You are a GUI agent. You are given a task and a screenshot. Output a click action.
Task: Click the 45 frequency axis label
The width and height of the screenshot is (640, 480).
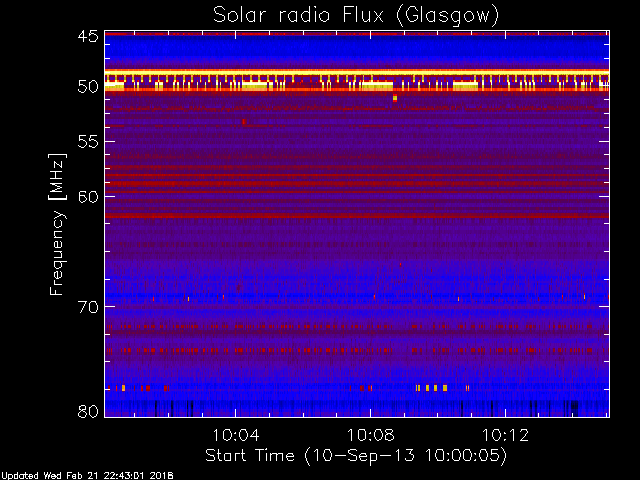[88, 36]
